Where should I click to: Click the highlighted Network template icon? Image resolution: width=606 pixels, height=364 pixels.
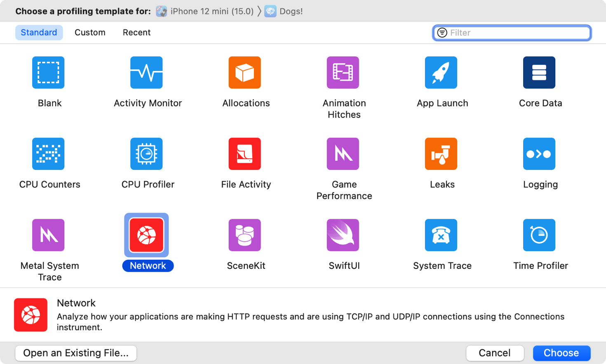coord(146,235)
